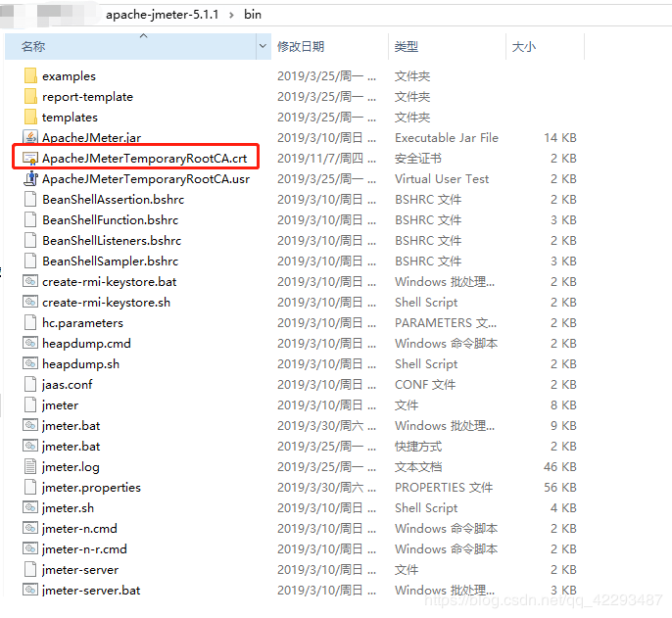Image resolution: width=672 pixels, height=618 pixels.
Task: Click the jmeter-server.bat batch icon
Action: pyautogui.click(x=30, y=591)
